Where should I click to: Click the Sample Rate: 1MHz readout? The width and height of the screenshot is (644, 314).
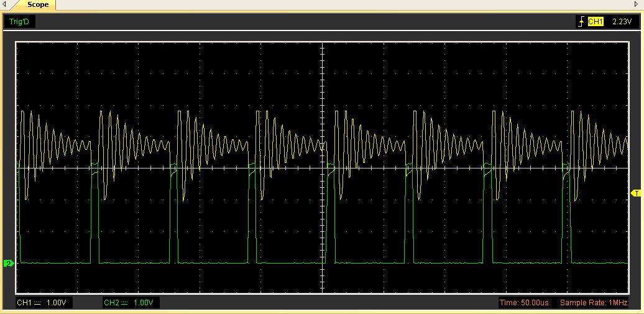pyautogui.click(x=594, y=303)
